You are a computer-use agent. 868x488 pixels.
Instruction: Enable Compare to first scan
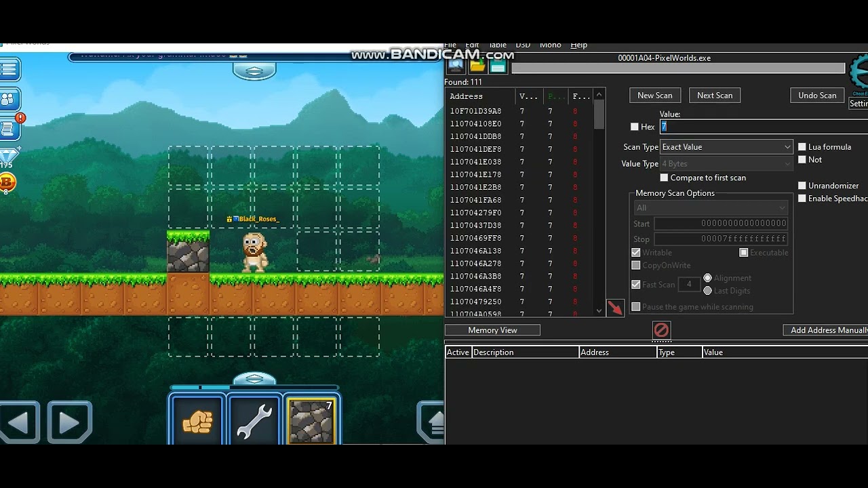[x=664, y=178]
